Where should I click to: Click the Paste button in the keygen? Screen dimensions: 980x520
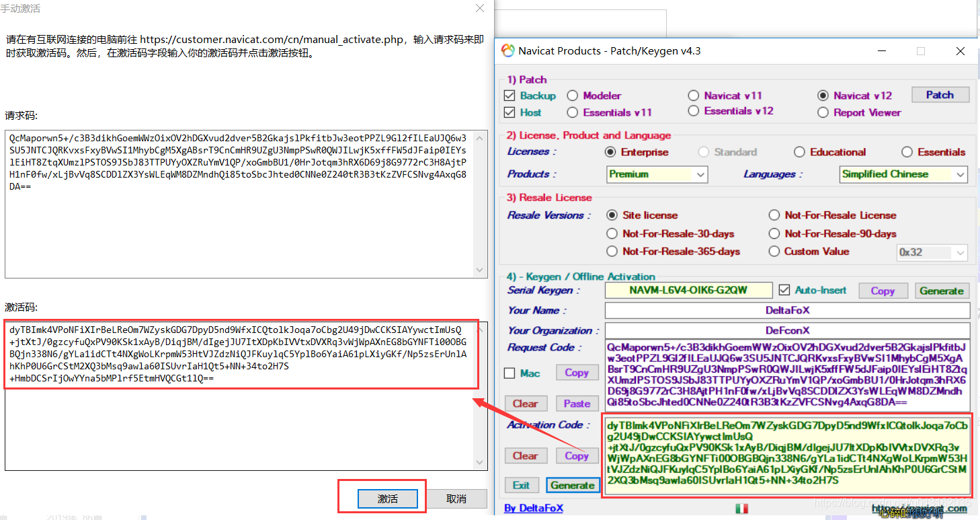coord(577,404)
